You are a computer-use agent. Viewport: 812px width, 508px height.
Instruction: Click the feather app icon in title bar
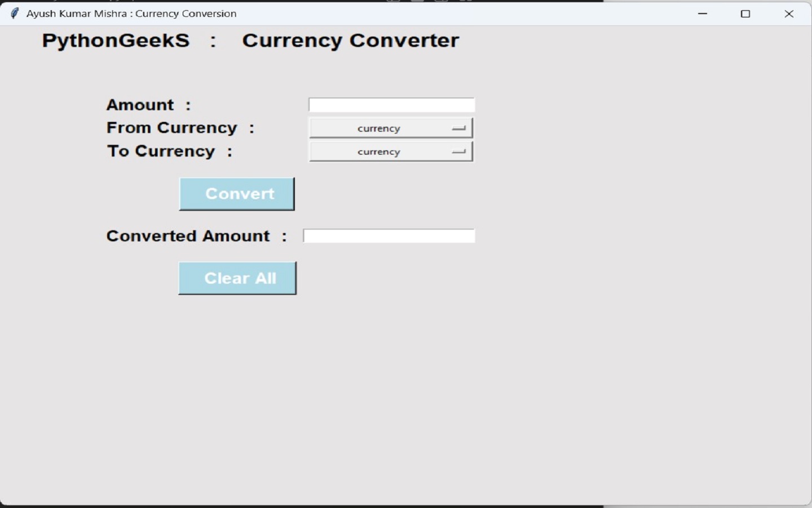[14, 14]
